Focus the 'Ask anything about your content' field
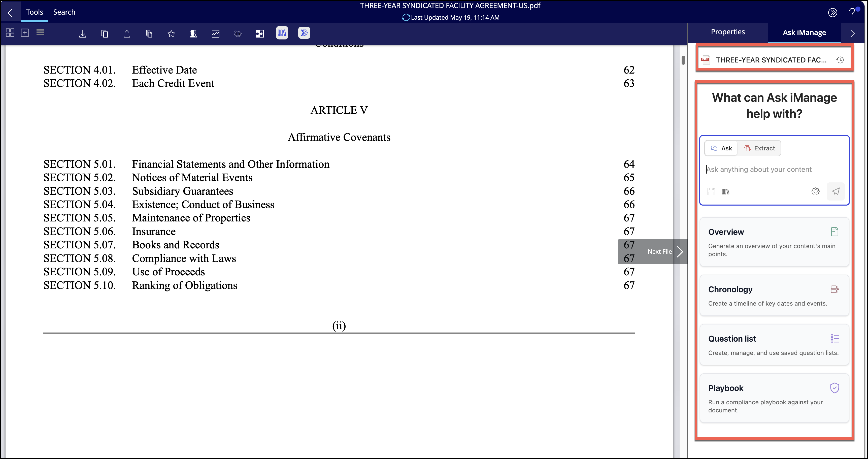The height and width of the screenshot is (459, 868). (x=774, y=169)
